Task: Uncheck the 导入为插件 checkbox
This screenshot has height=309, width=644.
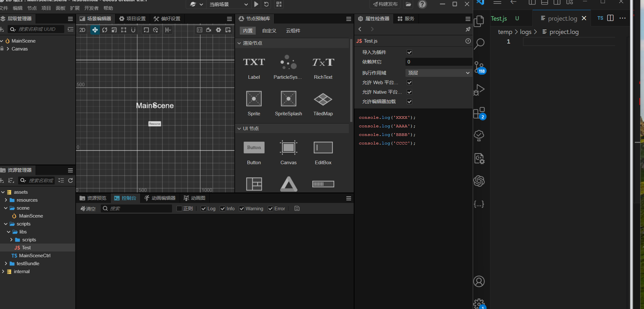Action: click(x=409, y=52)
